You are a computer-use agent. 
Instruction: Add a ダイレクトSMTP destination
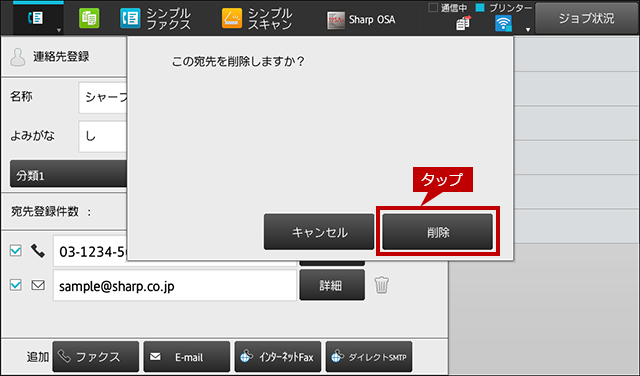coord(369,357)
